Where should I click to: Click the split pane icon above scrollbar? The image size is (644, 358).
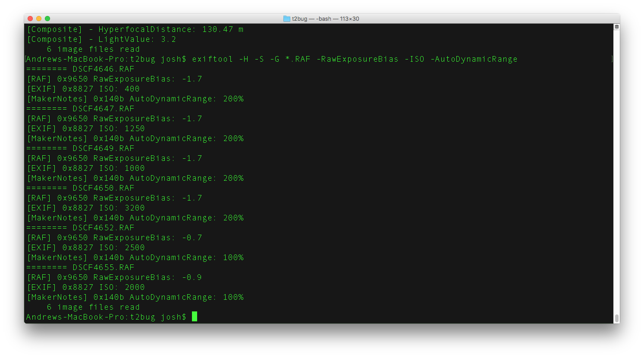617,27
